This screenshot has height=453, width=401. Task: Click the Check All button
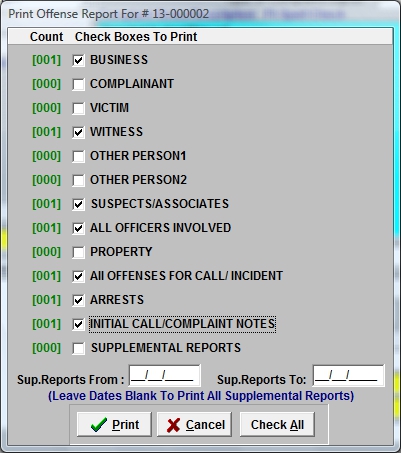tap(277, 424)
